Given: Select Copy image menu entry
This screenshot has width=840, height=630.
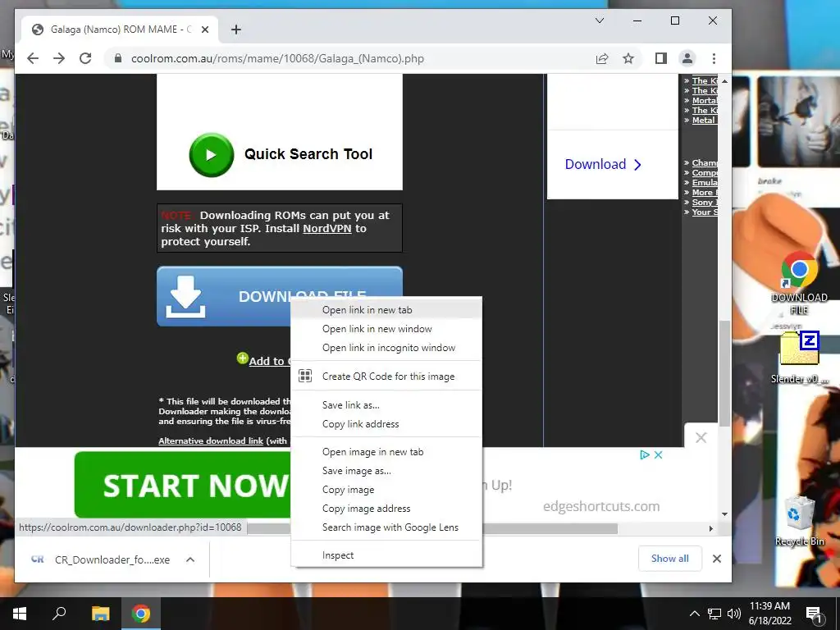Looking at the screenshot, I should coord(386,489).
